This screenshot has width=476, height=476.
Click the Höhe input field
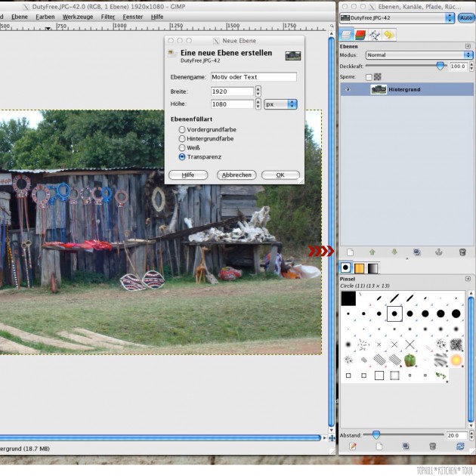tap(232, 104)
